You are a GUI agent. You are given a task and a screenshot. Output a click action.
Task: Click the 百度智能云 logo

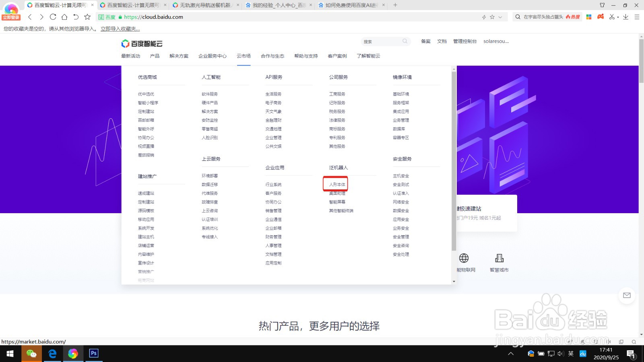point(142,43)
